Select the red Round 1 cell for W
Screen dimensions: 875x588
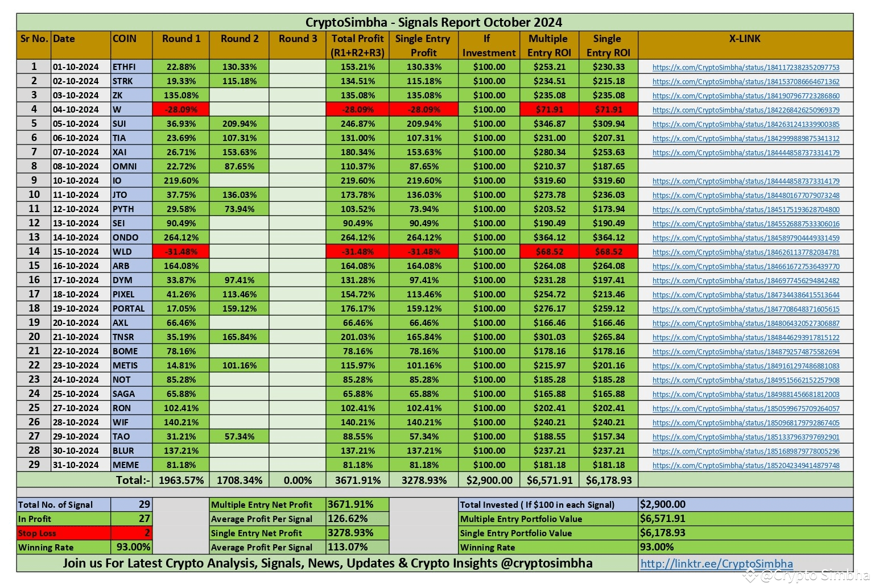181,110
